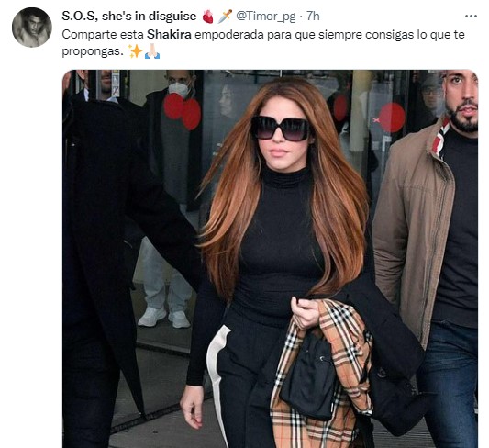Open the profile via 'S.O.S, she's in disguise' name
Image resolution: width=489 pixels, height=448 pixels.
(128, 17)
